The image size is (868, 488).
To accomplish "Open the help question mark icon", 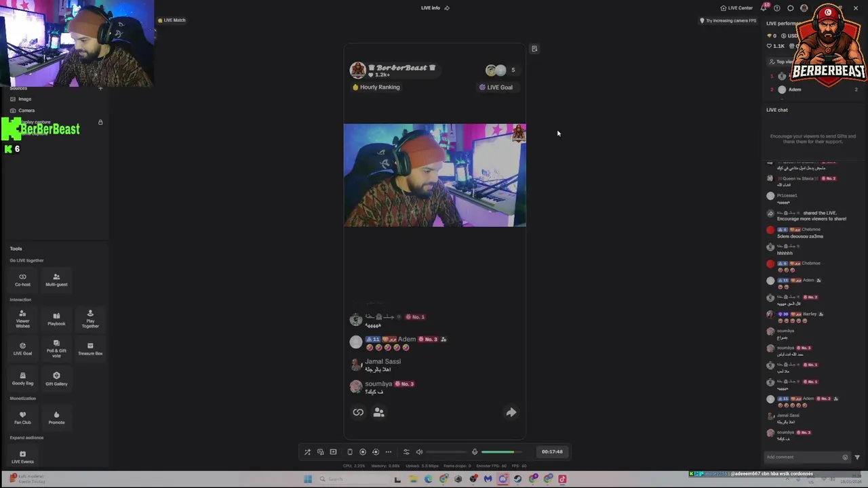I will [777, 8].
